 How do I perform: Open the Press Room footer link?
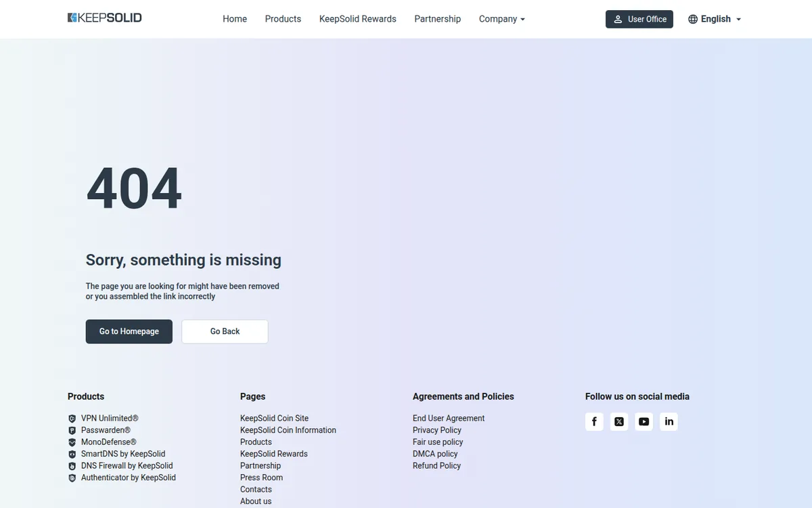[x=262, y=478]
